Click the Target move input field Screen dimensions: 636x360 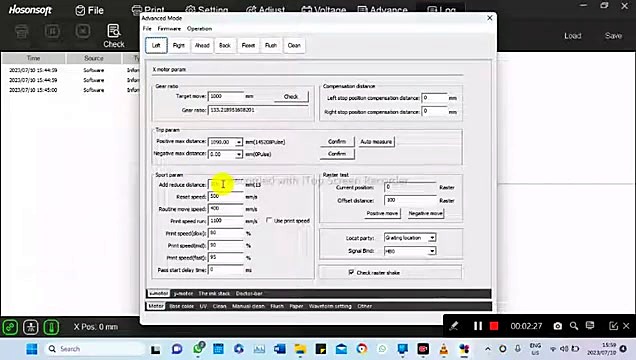coord(226,96)
